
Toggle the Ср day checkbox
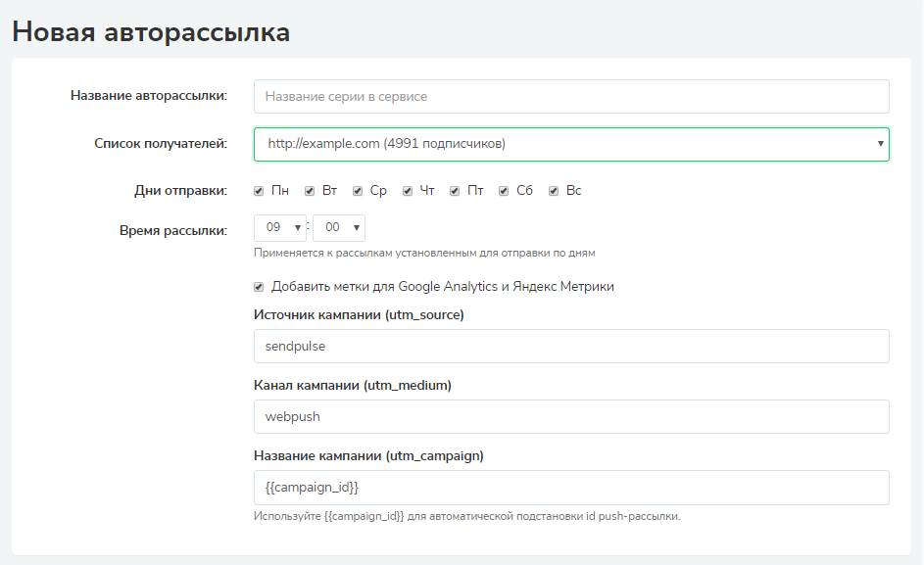357,191
